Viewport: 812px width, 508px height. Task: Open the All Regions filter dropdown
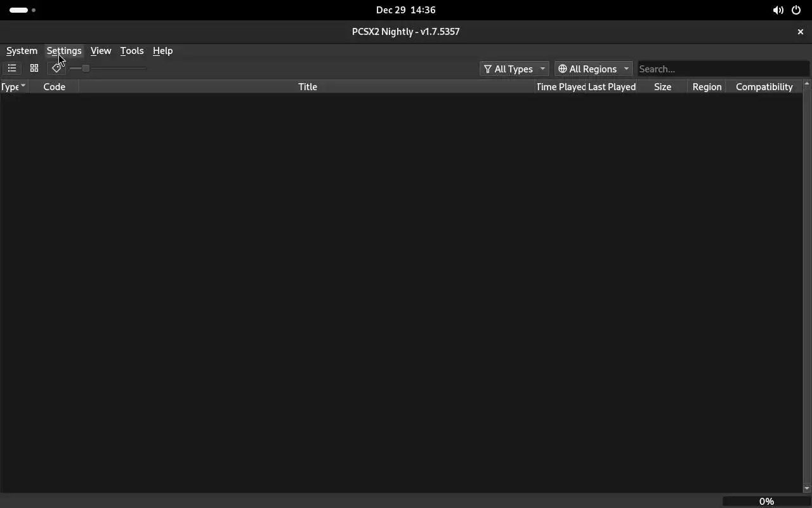point(593,69)
